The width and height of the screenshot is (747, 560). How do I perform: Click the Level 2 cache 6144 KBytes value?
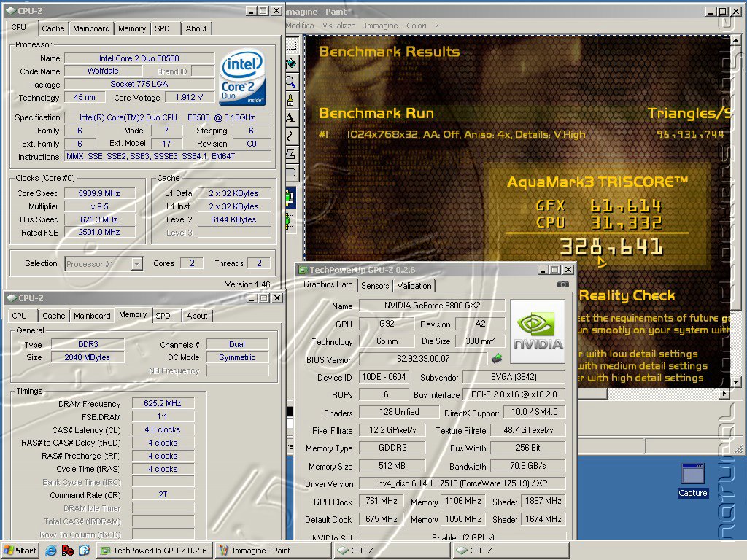[x=233, y=219]
